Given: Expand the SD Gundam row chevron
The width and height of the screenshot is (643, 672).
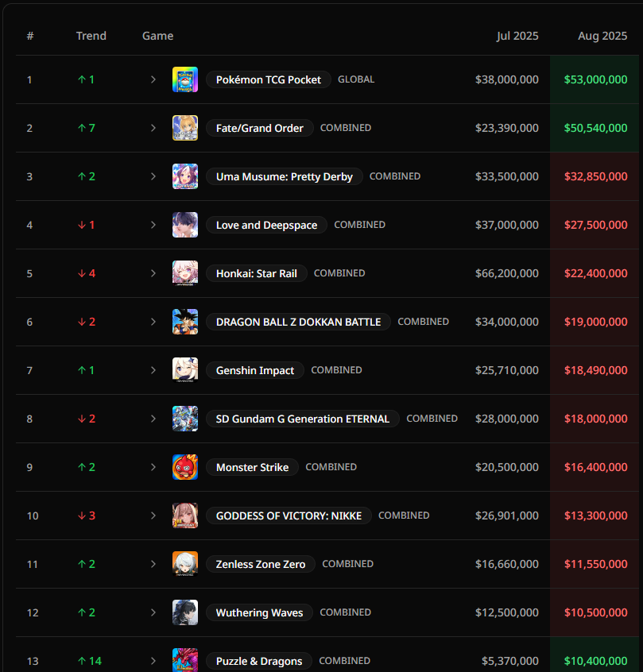Looking at the screenshot, I should point(153,419).
